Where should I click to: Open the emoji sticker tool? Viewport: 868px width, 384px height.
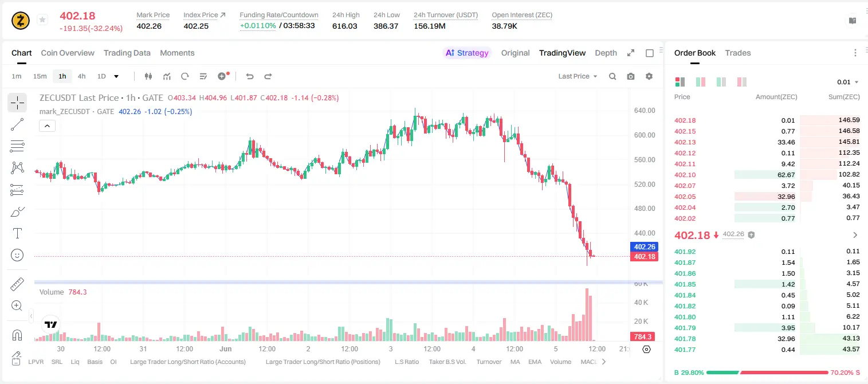pyautogui.click(x=17, y=255)
